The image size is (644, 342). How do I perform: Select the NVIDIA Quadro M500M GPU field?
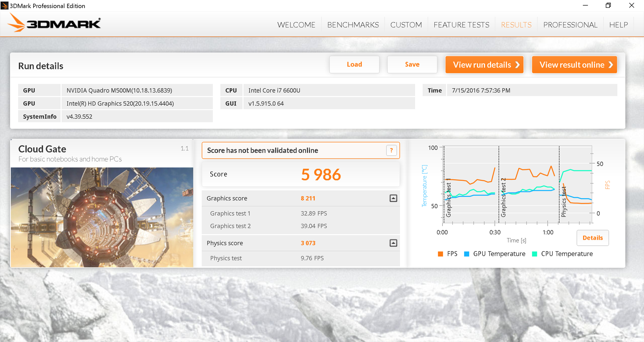137,90
